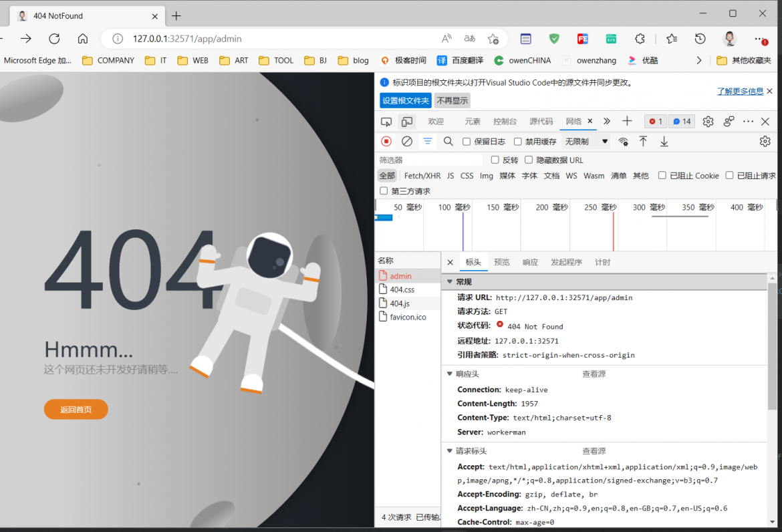Click the 设置根文件夹 button
Screen dimensions: 782x532
tap(406, 101)
